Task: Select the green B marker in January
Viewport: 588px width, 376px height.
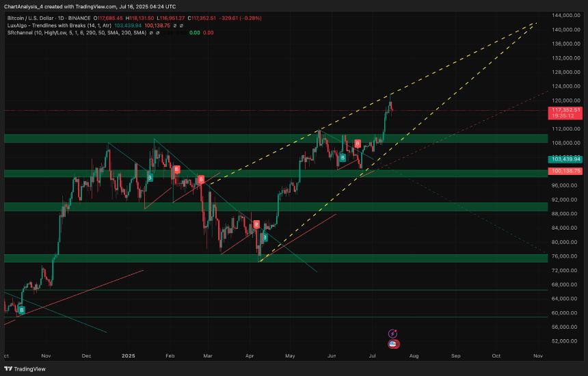Action: pyautogui.click(x=150, y=178)
